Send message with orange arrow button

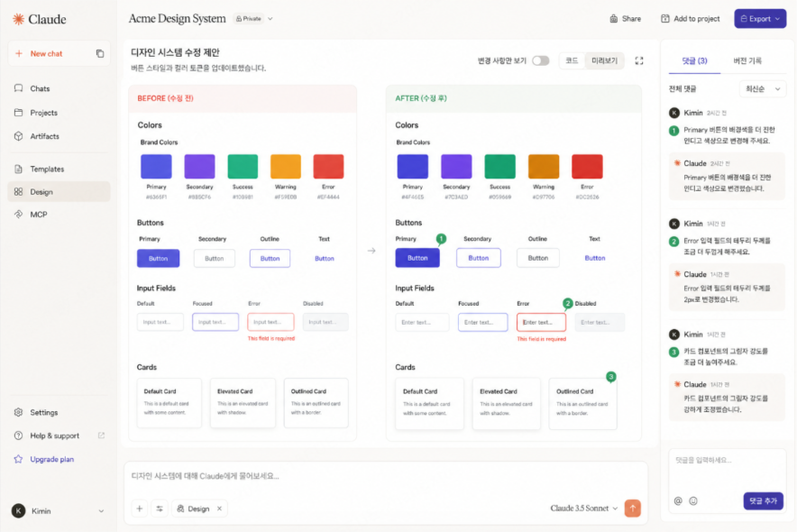(632, 509)
